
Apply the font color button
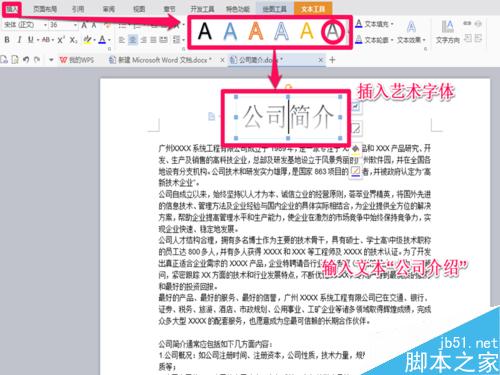click(102, 40)
